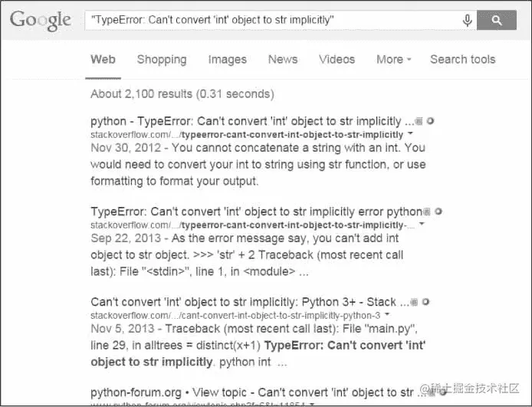Screen dimensions: 532x407
Task: Open Search tools
Action: point(462,59)
